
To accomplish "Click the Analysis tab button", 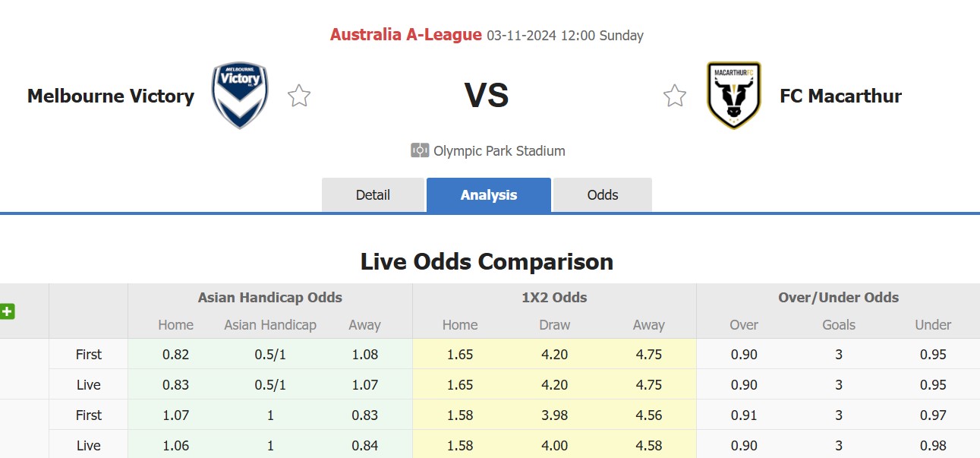I will coord(488,194).
